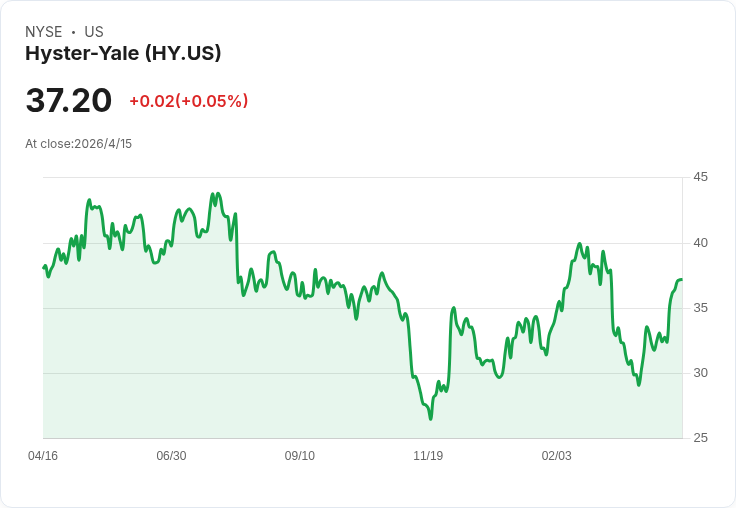Click the 37.20 closing price
Screen dimensions: 736x508
click(x=69, y=101)
